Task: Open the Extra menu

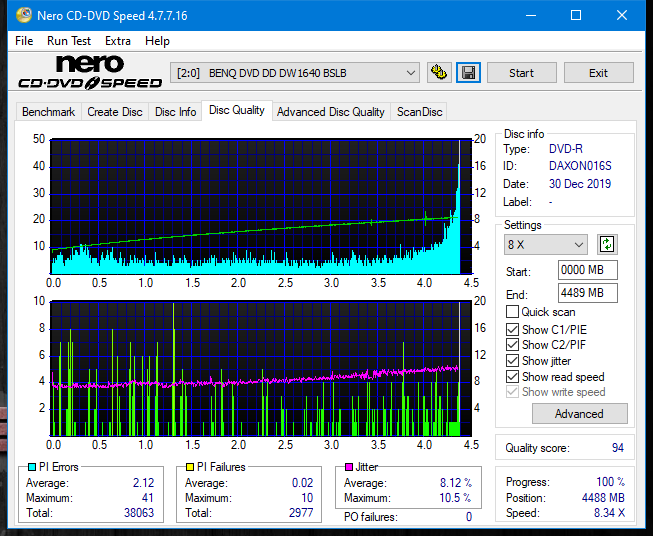Action: coord(118,41)
